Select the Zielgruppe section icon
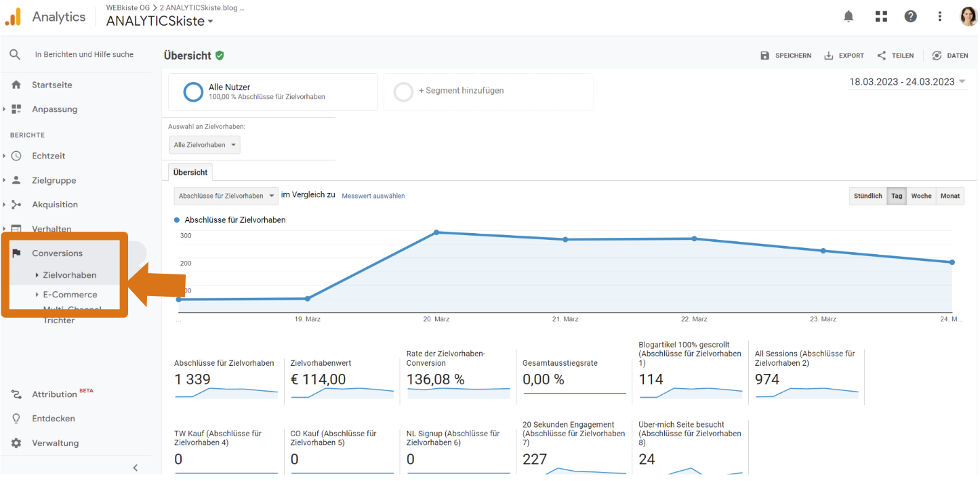The width and height of the screenshot is (980, 481). click(15, 180)
